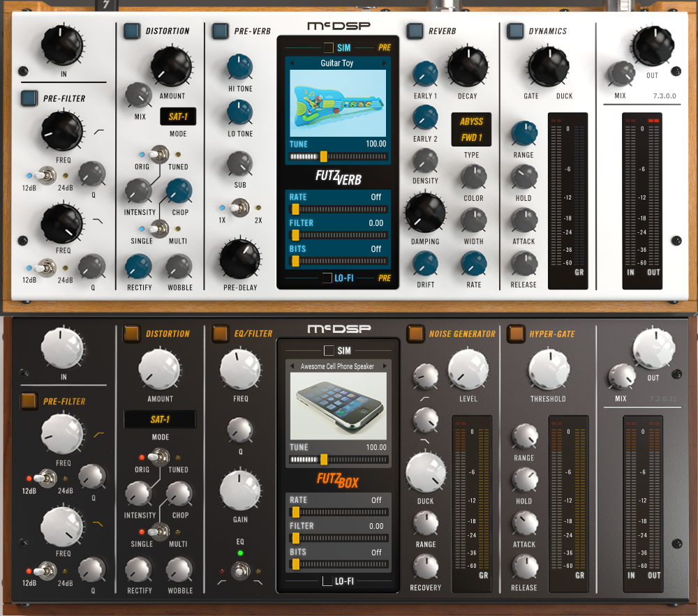Click FutzBox master MIX knob
Screen dimensions: 698x616
(x=621, y=376)
